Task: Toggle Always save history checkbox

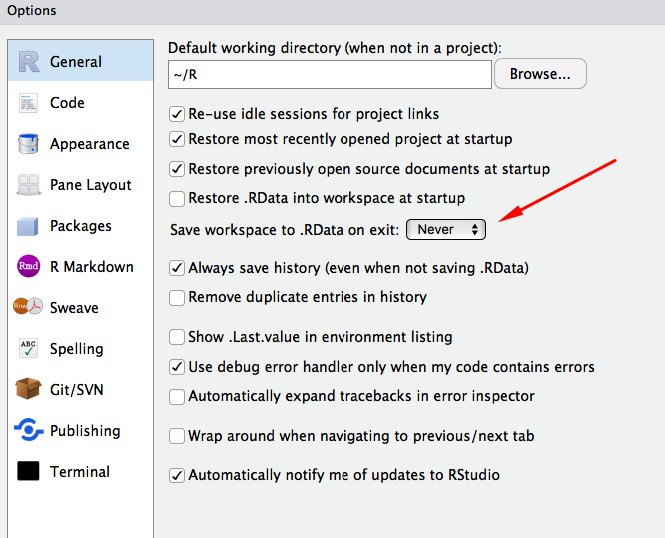Action: 177,268
